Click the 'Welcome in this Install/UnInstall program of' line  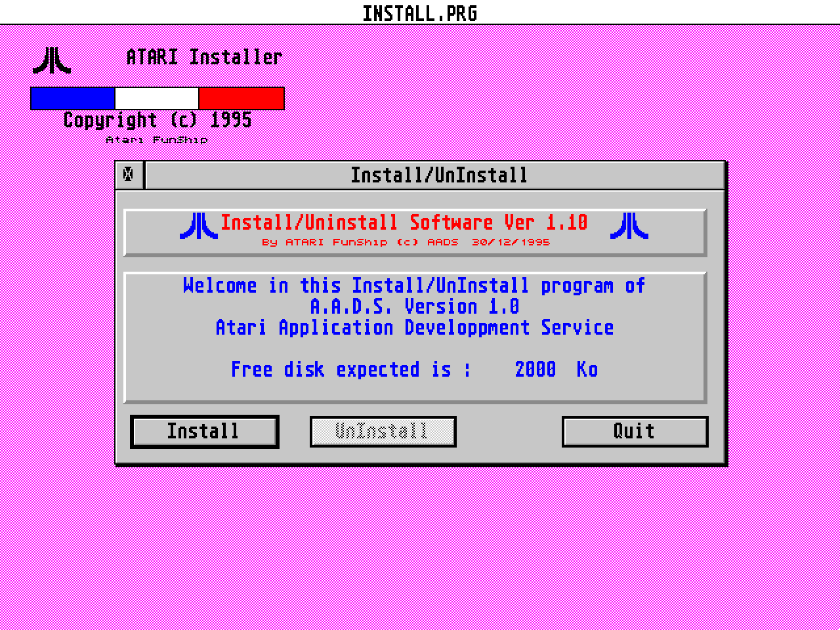pos(414,286)
